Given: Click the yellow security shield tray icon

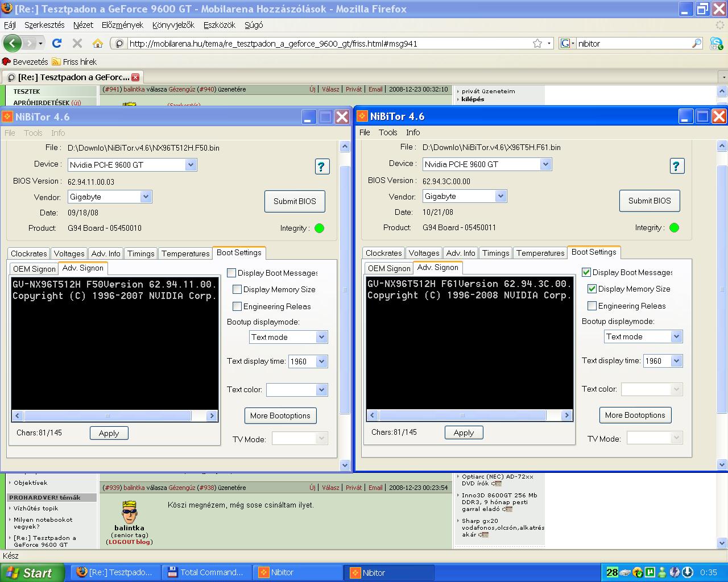Looking at the screenshot, I should [638, 572].
